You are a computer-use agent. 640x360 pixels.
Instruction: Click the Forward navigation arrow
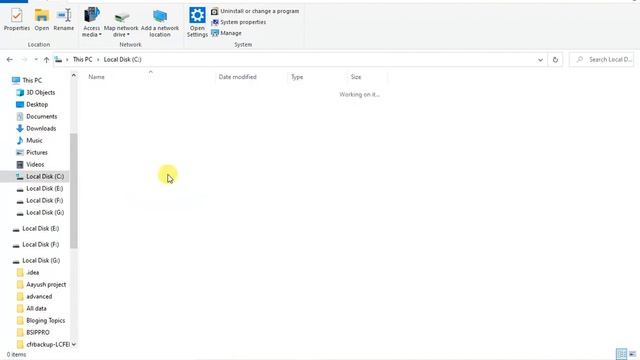coord(24,60)
